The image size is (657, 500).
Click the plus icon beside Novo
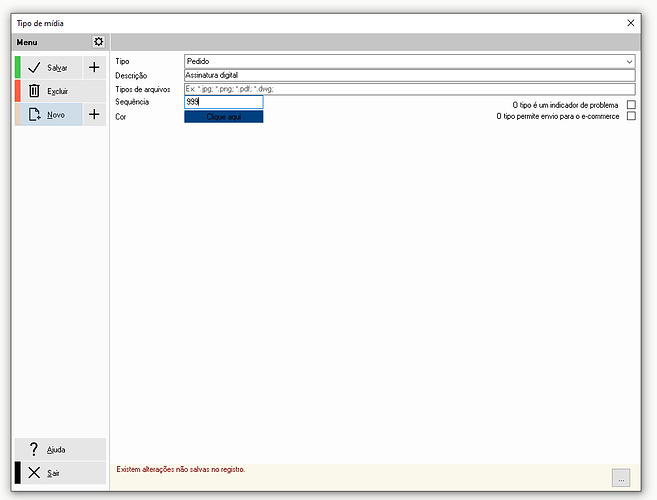coord(94,114)
